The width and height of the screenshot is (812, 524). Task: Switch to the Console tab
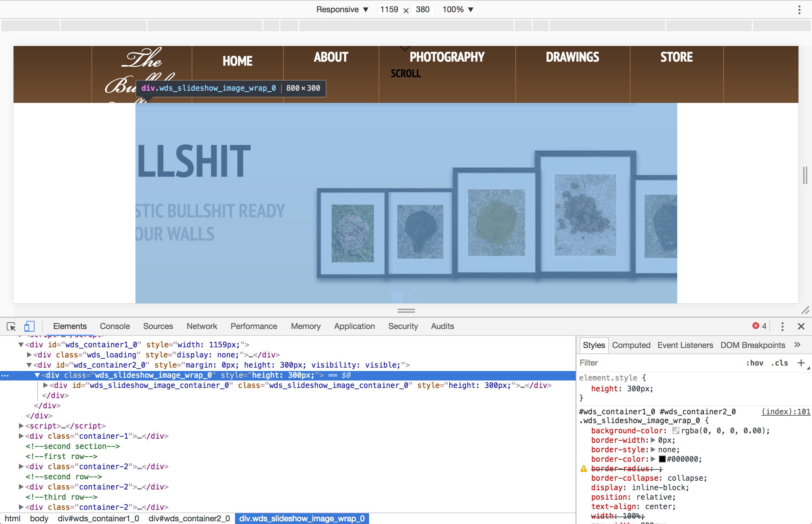(x=115, y=326)
